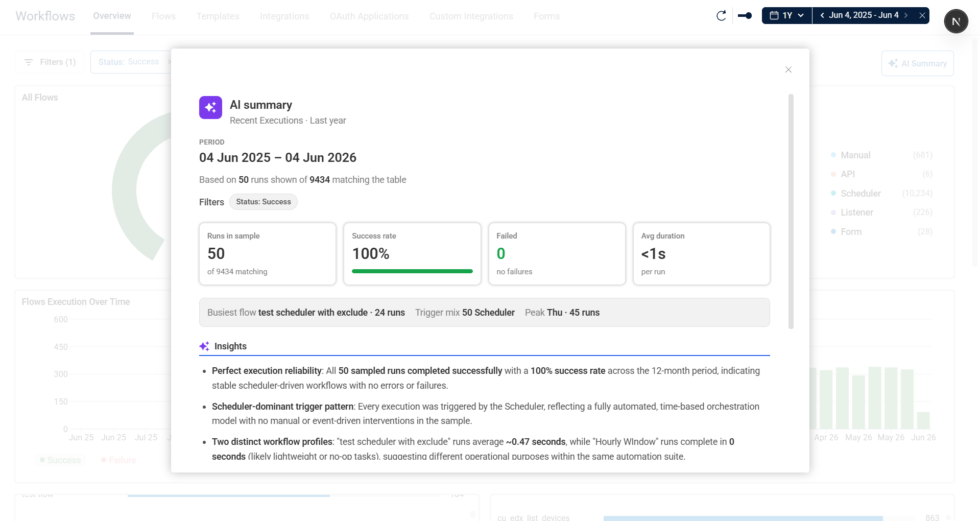980x521 pixels.
Task: Click Flows Execution Over Time heading
Action: 76,302
